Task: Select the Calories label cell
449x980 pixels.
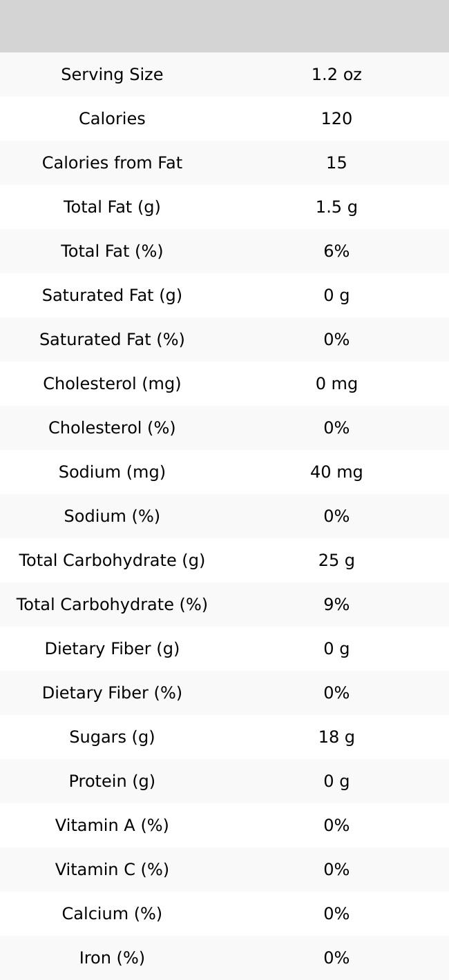Action: click(x=112, y=119)
